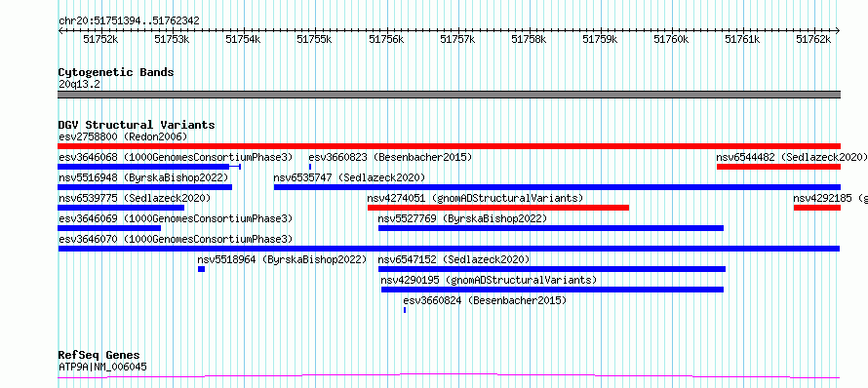Click the chr20:51751394..51762342 coordinates label
Image resolution: width=868 pixels, height=388 pixels.
(x=129, y=20)
